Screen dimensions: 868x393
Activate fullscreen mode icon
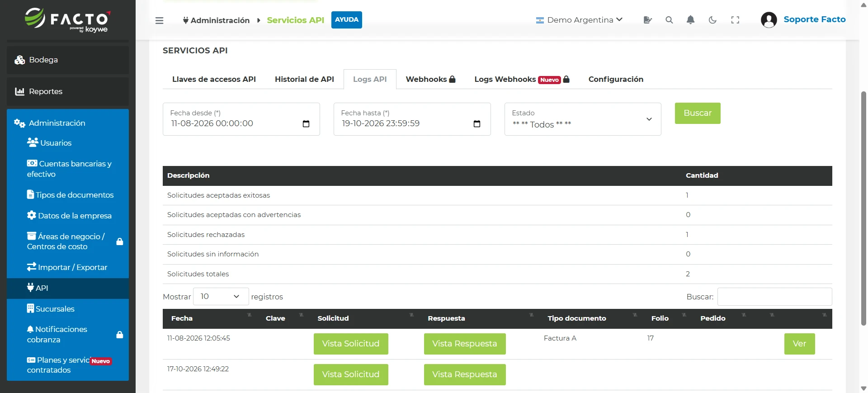(x=735, y=20)
